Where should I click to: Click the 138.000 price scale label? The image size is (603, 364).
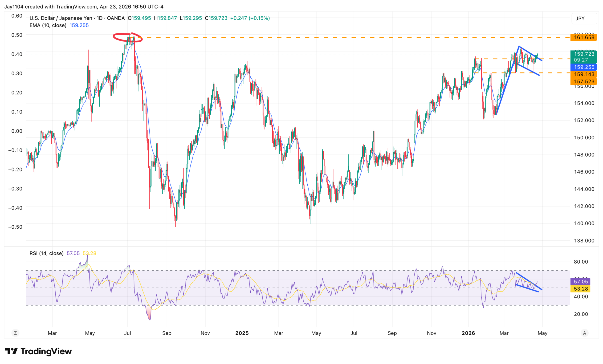(x=584, y=241)
